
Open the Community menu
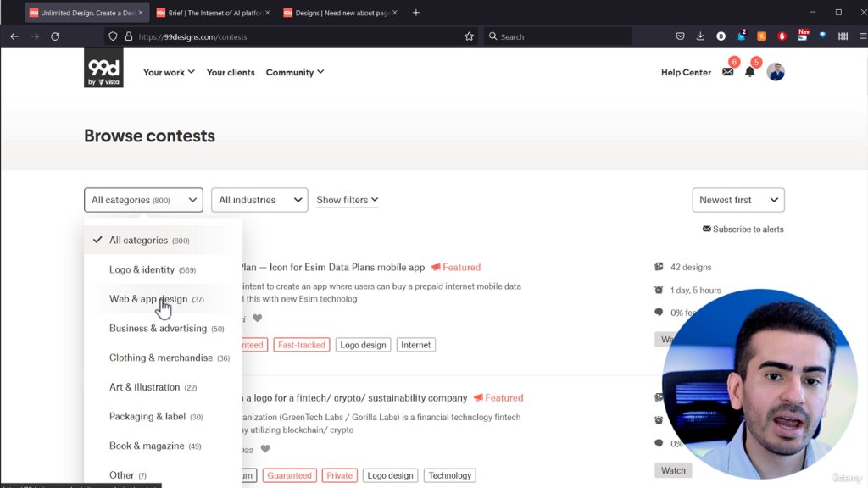pyautogui.click(x=294, y=73)
